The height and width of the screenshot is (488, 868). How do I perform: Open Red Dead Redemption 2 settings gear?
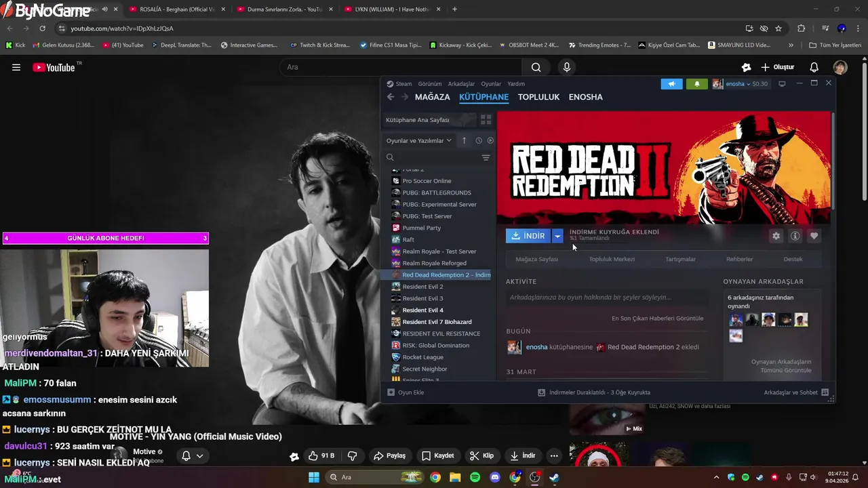776,236
